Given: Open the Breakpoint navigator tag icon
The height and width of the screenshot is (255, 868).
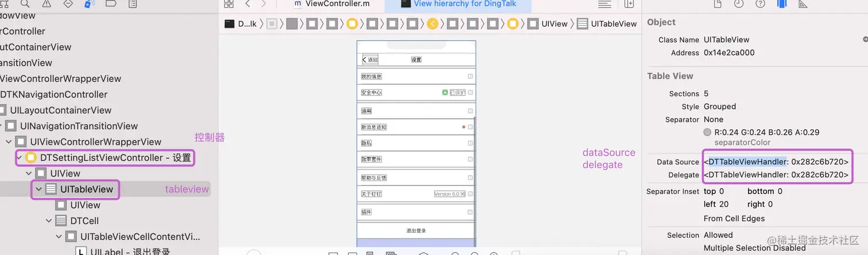Looking at the screenshot, I should pyautogui.click(x=111, y=3).
